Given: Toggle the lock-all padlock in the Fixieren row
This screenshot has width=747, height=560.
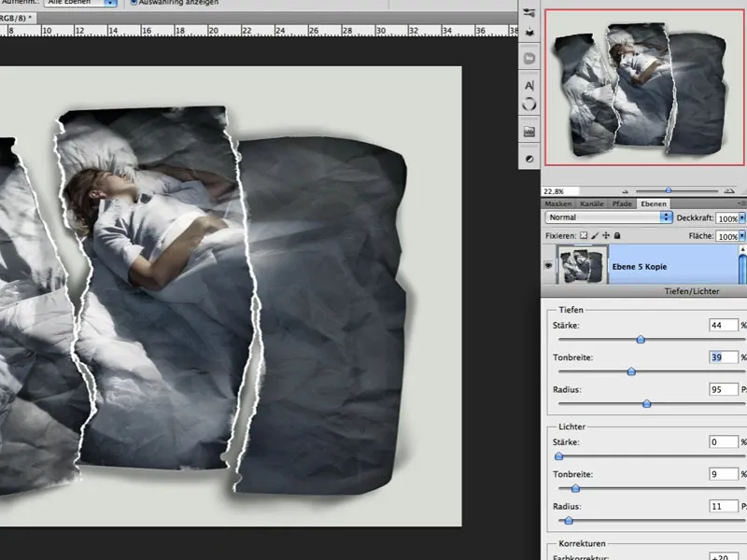Looking at the screenshot, I should pyautogui.click(x=616, y=235).
